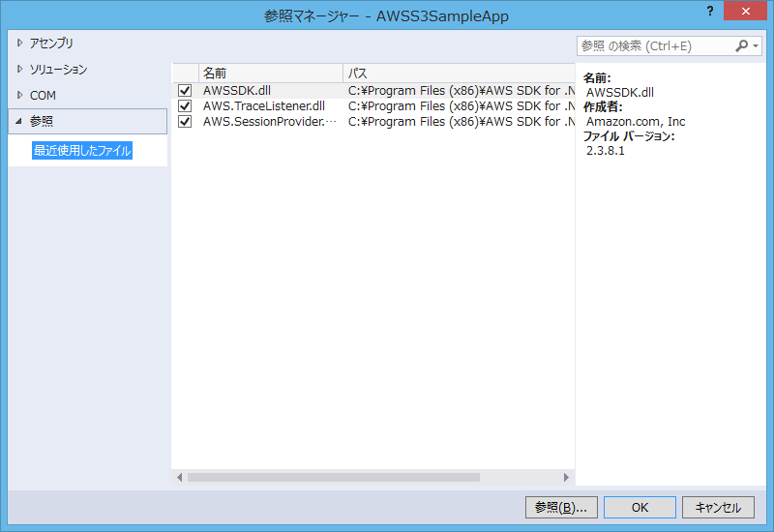Select the AWSSDK.dll file name
Image resolution: width=774 pixels, height=532 pixels.
237,90
